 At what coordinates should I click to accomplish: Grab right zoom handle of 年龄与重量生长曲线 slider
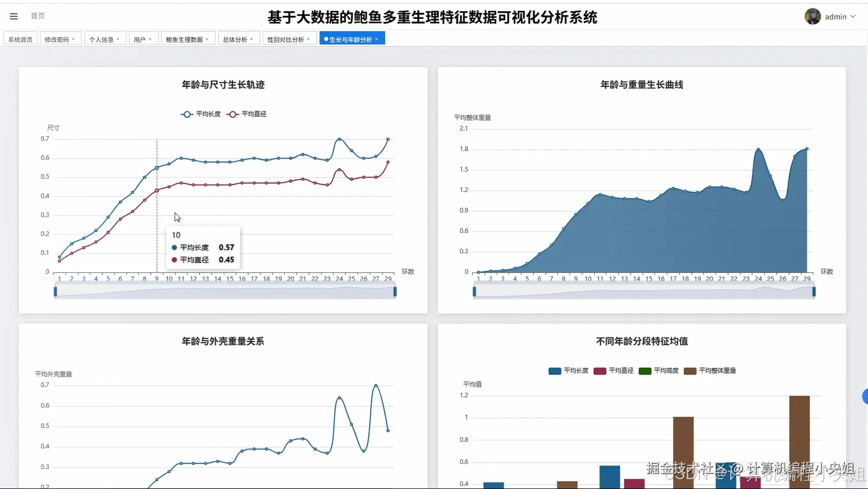click(814, 292)
